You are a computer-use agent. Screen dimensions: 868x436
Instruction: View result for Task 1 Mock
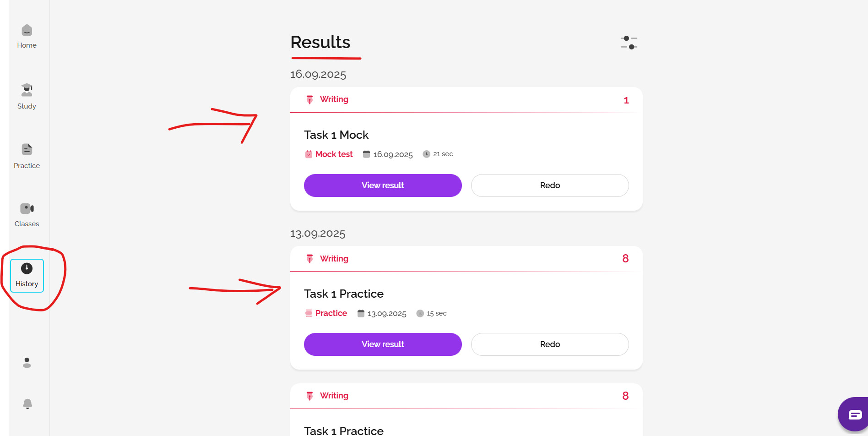click(x=383, y=185)
